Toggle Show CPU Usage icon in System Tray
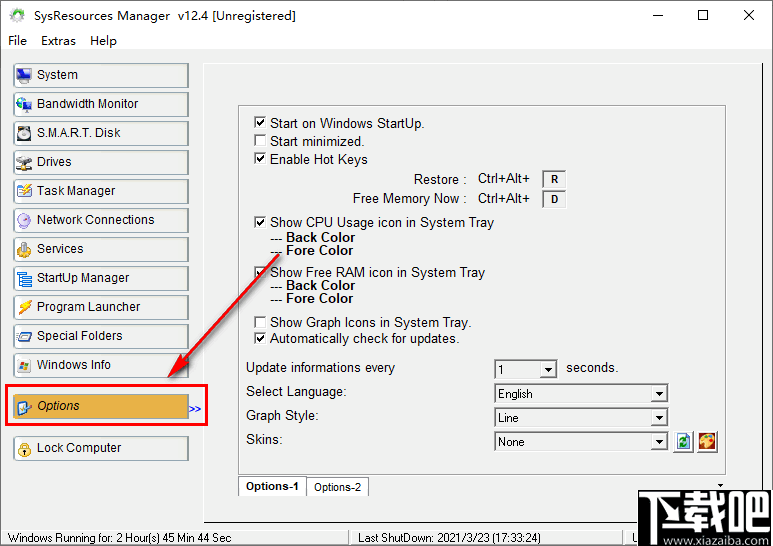Image resolution: width=773 pixels, height=546 pixels. pos(260,222)
